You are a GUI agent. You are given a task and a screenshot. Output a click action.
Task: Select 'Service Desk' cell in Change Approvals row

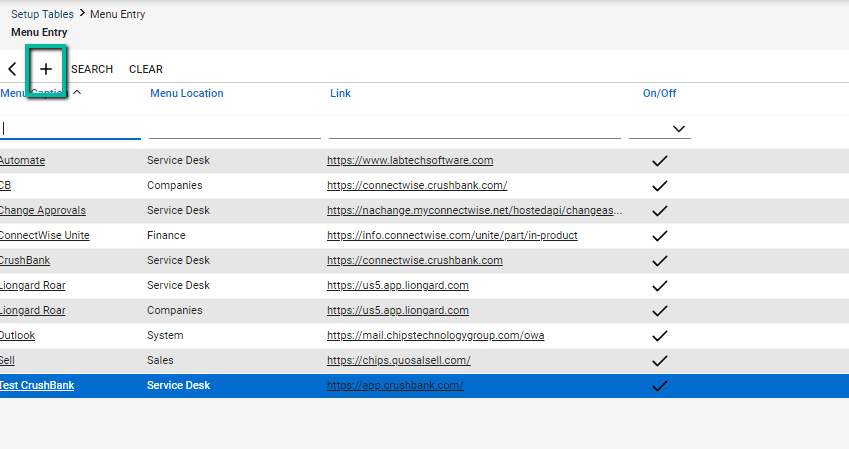coord(178,210)
